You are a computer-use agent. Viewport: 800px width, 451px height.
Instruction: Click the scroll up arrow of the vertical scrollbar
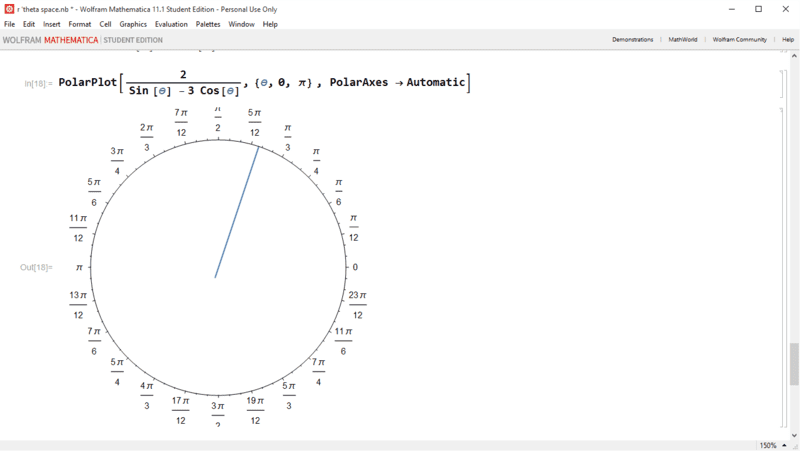click(x=794, y=56)
